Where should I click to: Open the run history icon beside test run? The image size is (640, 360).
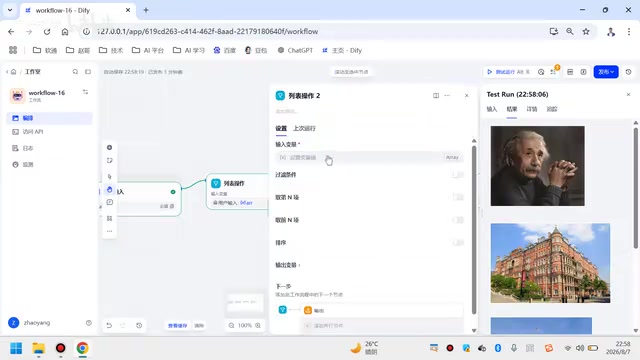point(541,72)
